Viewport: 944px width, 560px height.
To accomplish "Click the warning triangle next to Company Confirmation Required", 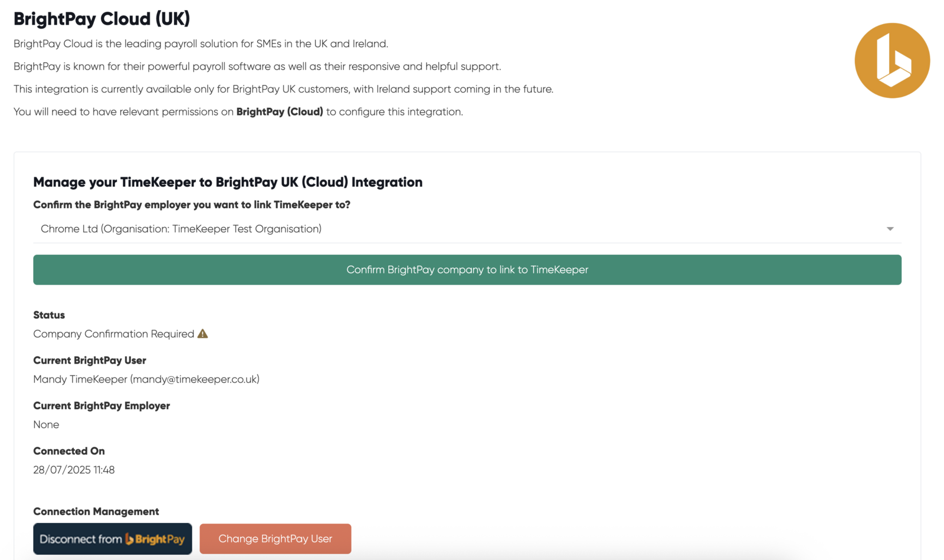I will pos(203,334).
